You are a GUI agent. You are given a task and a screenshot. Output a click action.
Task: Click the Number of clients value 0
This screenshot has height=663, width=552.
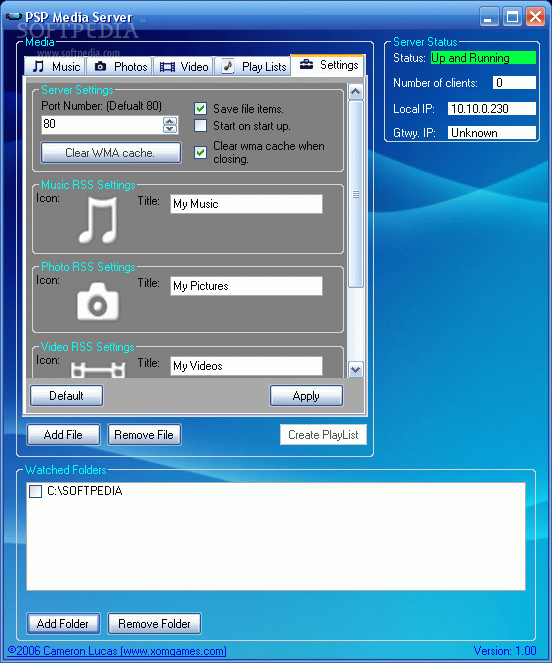[514, 82]
